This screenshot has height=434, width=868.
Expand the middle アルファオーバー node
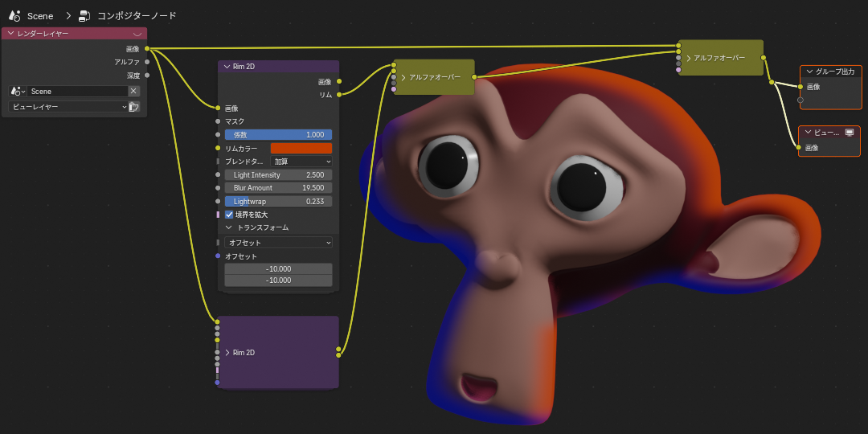(x=403, y=77)
